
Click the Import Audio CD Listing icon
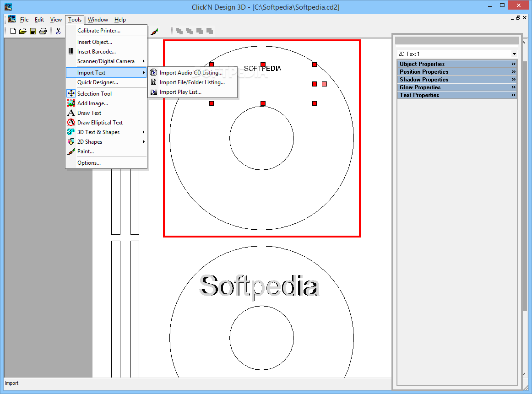click(x=153, y=72)
